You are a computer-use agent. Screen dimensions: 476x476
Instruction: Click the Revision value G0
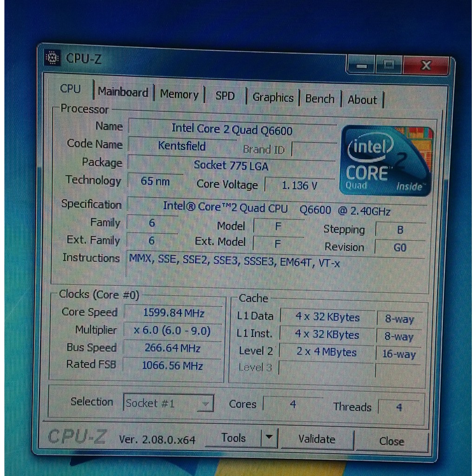pyautogui.click(x=400, y=248)
